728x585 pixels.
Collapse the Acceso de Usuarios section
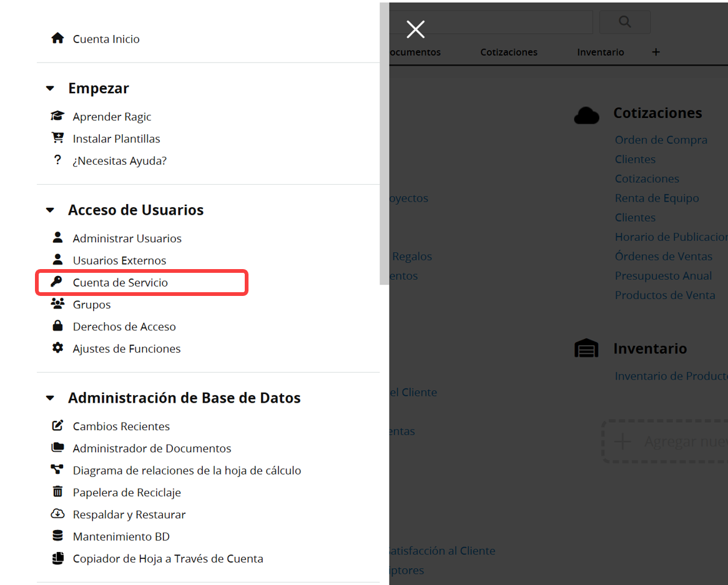click(x=51, y=210)
